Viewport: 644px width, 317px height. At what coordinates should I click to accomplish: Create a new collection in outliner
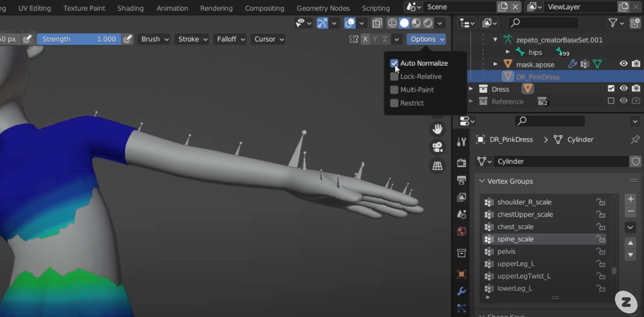(x=635, y=23)
